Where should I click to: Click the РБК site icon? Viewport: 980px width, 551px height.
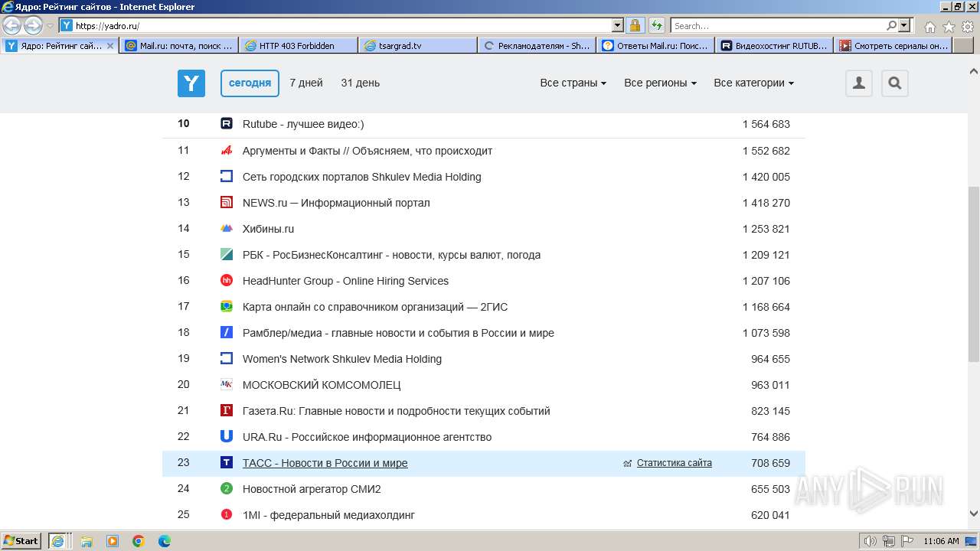tap(227, 255)
